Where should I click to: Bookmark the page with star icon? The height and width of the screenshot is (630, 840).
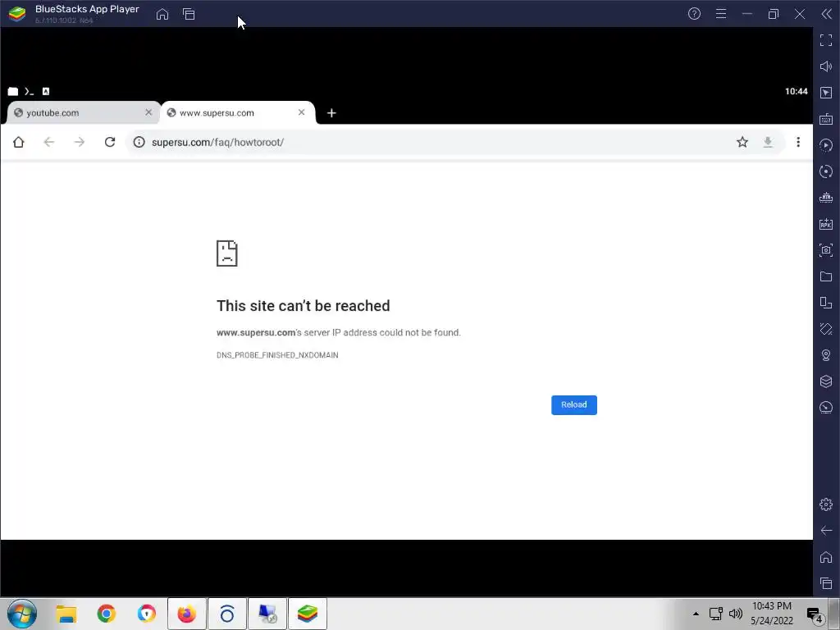[742, 142]
